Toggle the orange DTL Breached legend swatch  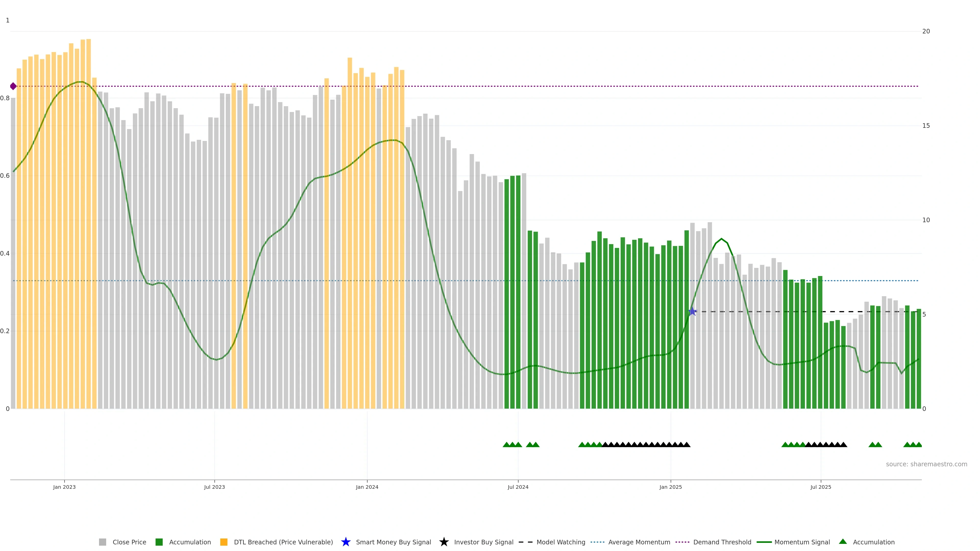224,542
